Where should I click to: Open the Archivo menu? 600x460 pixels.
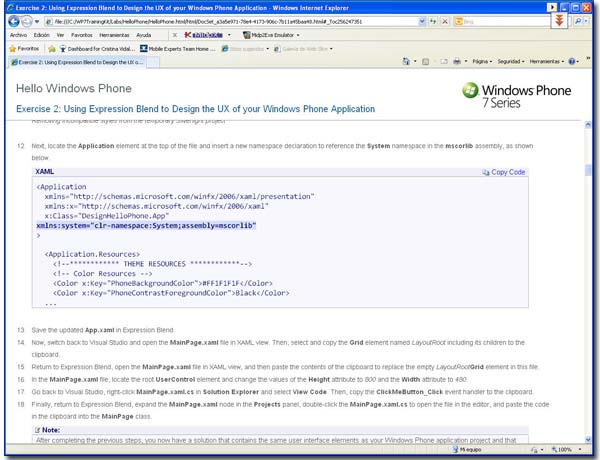click(18, 35)
